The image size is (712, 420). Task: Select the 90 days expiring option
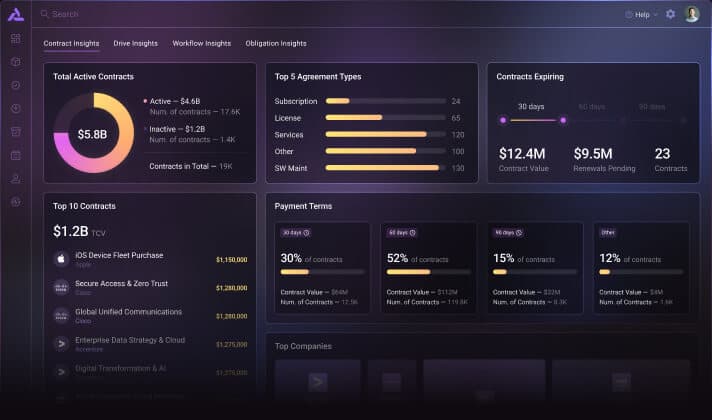coord(651,106)
